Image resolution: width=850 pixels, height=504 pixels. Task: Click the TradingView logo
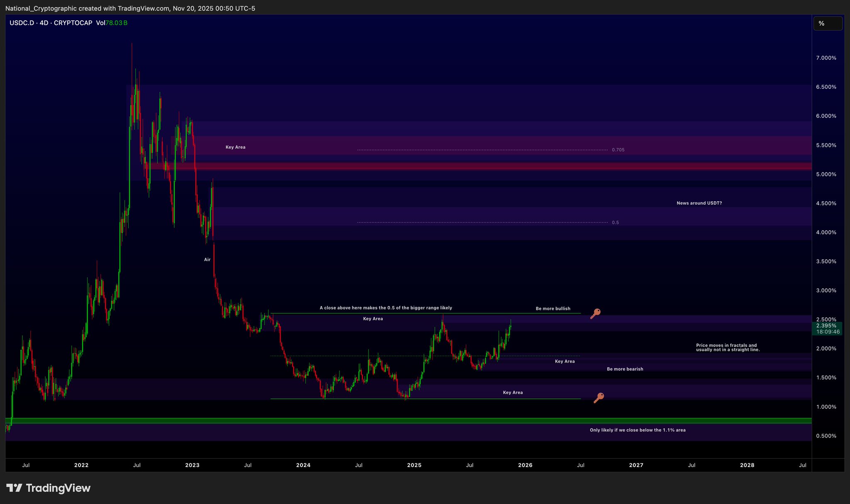[x=48, y=488]
